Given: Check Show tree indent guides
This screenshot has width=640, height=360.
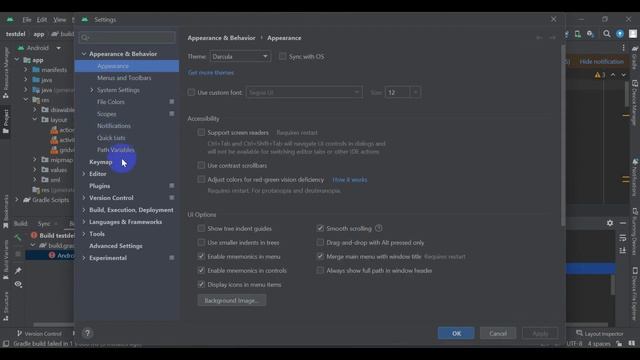Looking at the screenshot, I should pyautogui.click(x=201, y=228).
